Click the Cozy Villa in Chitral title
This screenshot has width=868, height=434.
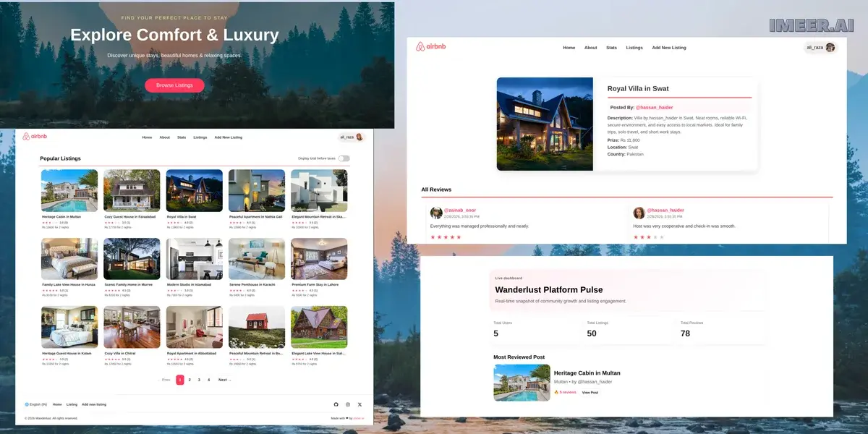click(120, 353)
